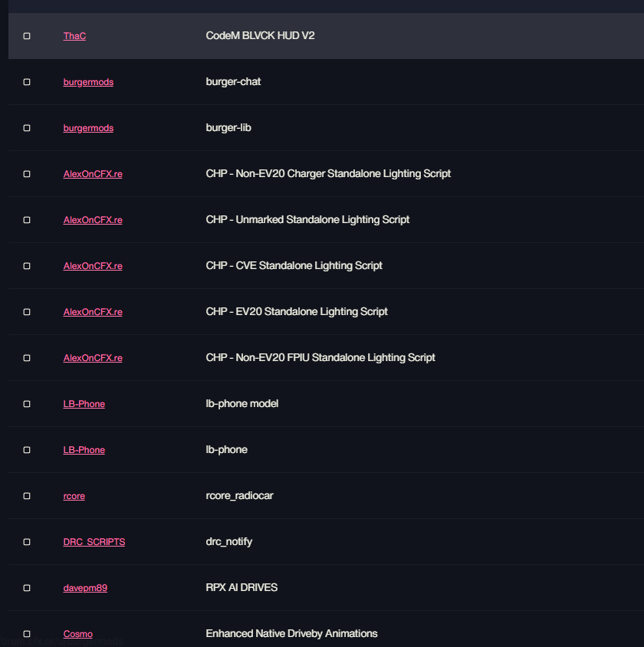Select the CHP Unmarked Lighting Script checkbox
This screenshot has width=644, height=647.
point(27,220)
